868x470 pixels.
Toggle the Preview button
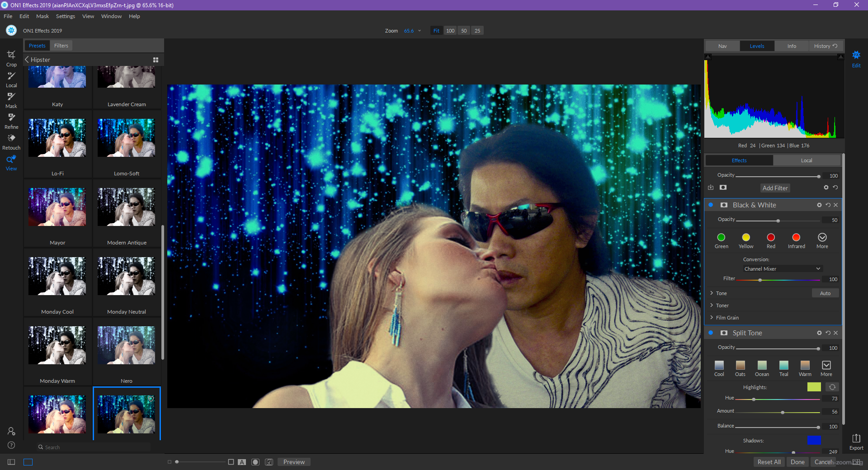[x=294, y=462]
